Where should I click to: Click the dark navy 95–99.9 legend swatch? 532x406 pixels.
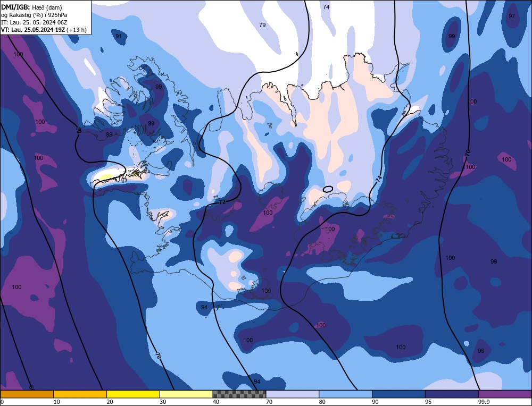point(452,394)
